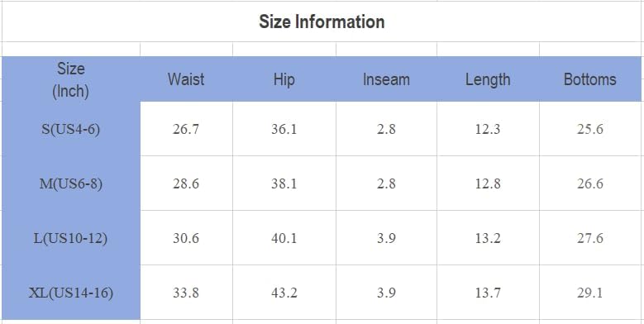This screenshot has width=644, height=324.
Task: Select the Bottoms column header
Action: pyautogui.click(x=590, y=79)
